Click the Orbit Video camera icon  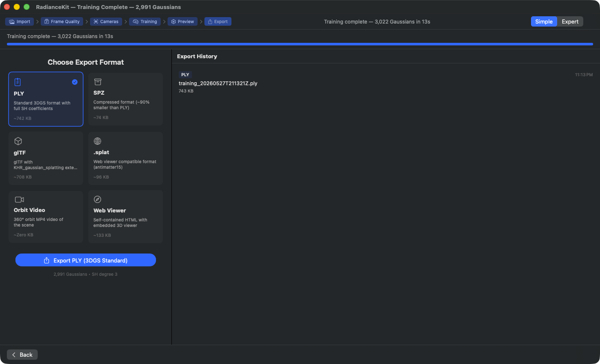pos(19,200)
